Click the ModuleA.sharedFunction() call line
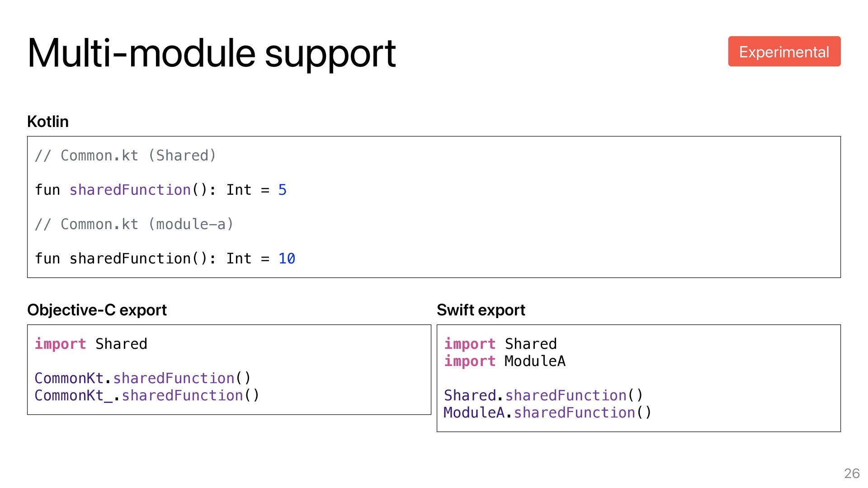The height and width of the screenshot is (488, 868). click(547, 413)
